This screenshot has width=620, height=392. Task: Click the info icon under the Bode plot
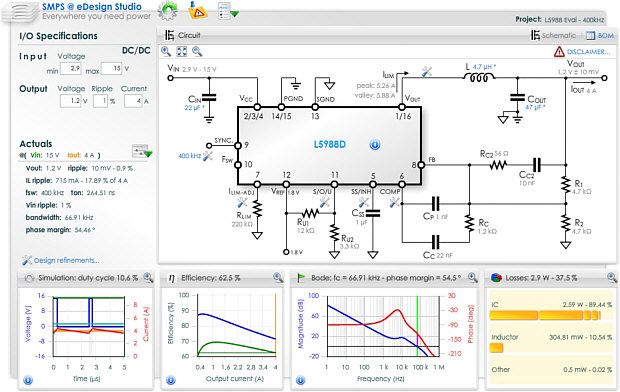(301, 381)
